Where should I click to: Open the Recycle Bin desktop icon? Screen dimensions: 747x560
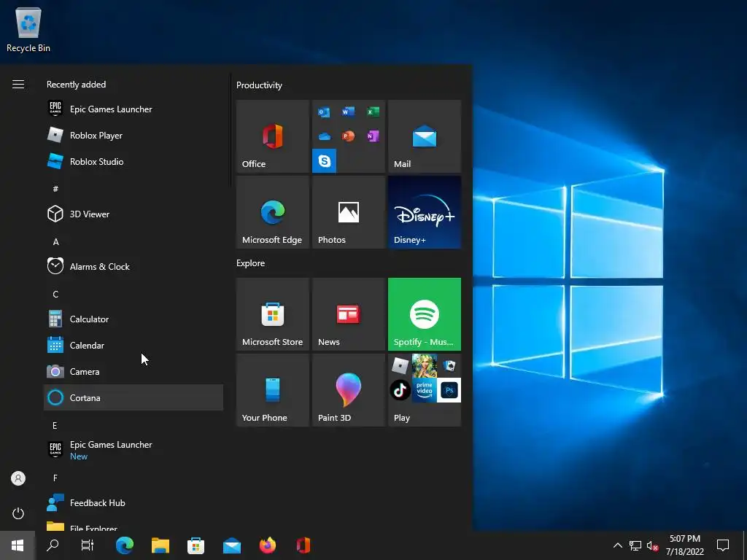point(28,29)
